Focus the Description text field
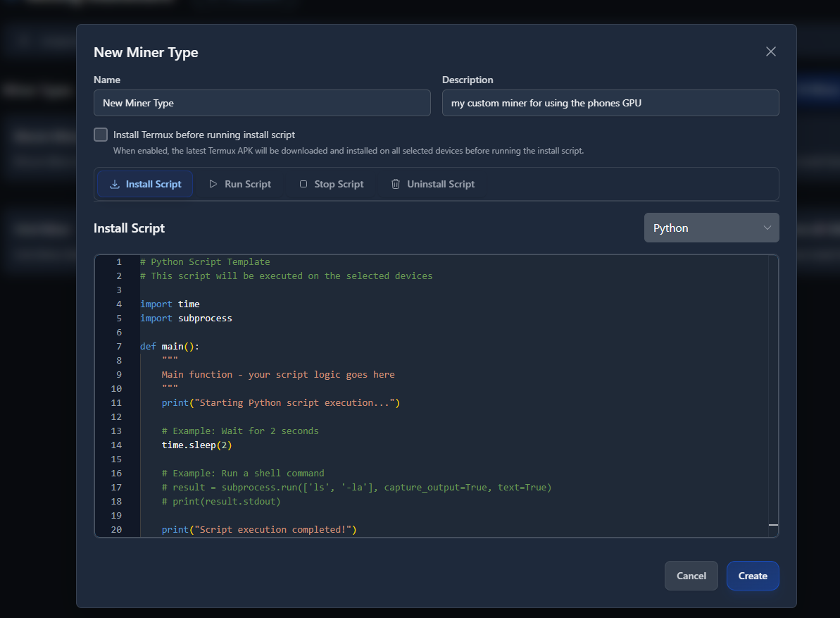Viewport: 840px width, 618px height. (610, 103)
